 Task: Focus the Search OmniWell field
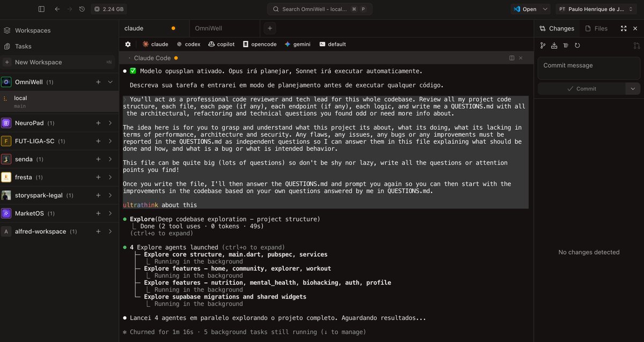point(320,9)
